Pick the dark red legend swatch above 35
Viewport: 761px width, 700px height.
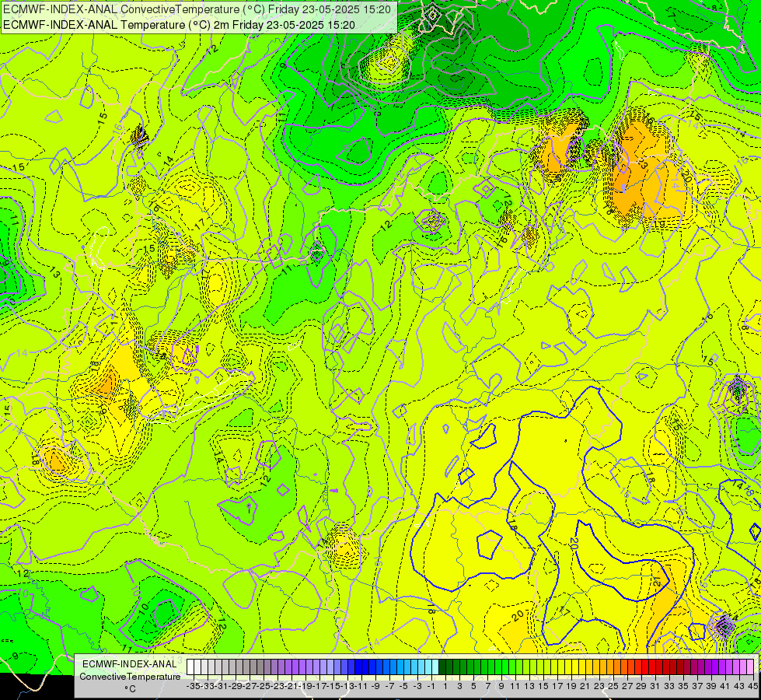click(x=681, y=667)
